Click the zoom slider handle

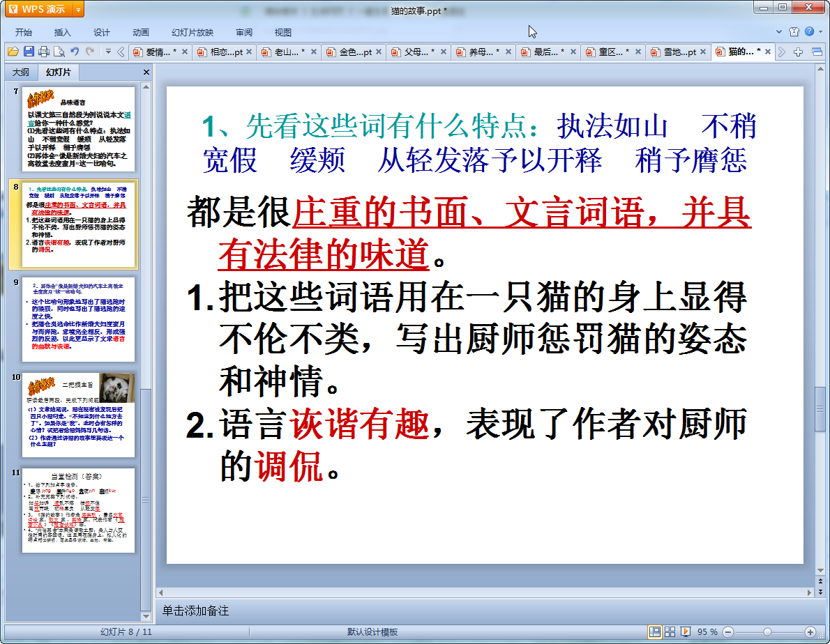[767, 632]
